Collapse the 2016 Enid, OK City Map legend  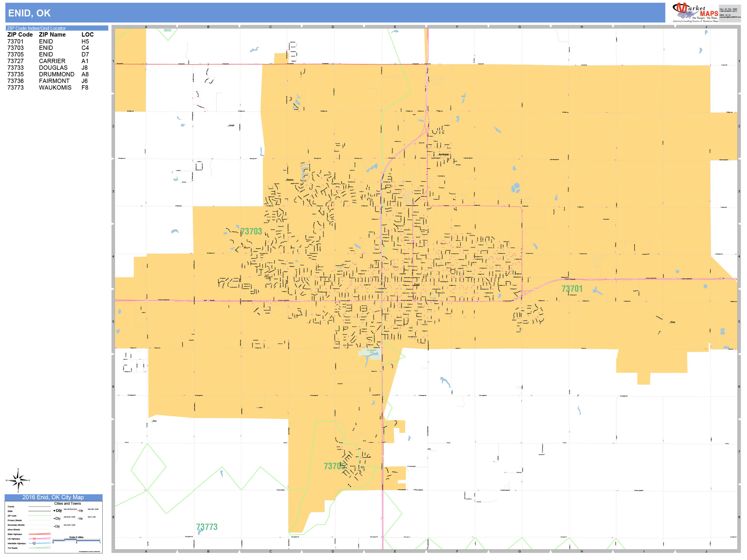[54, 497]
